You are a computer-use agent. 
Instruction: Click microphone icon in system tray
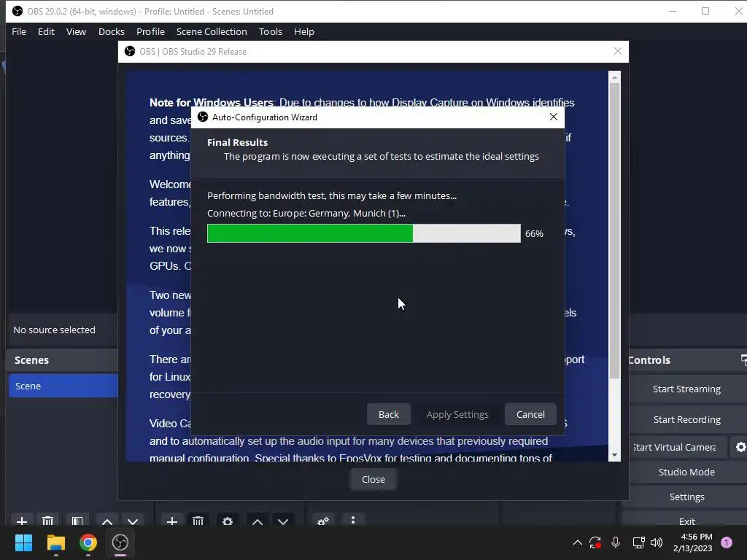[616, 542]
